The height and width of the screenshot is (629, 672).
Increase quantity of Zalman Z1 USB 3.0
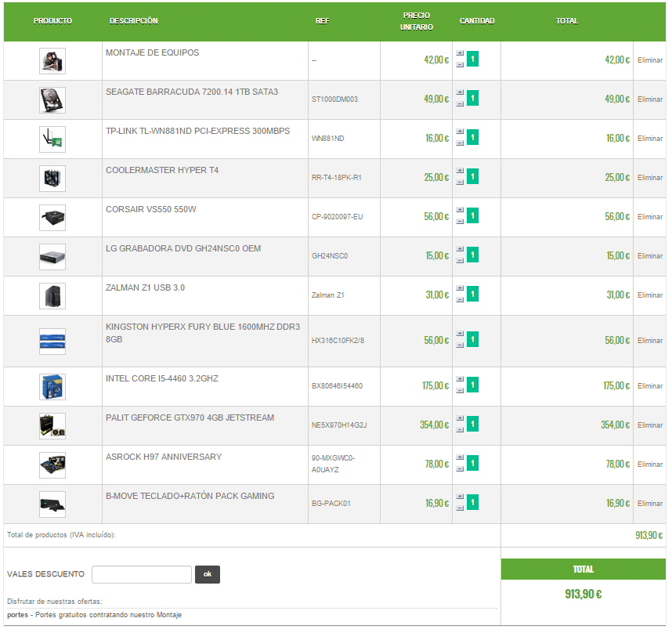[460, 288]
